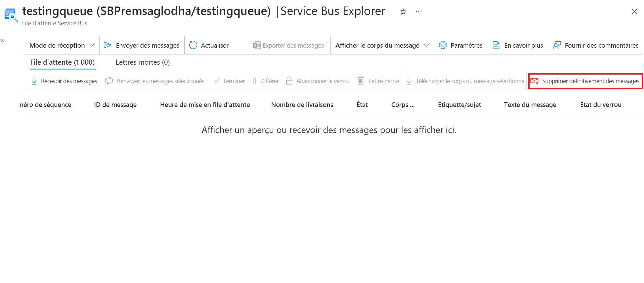Click the Lettre morte label
644x283 pixels.
tap(384, 81)
